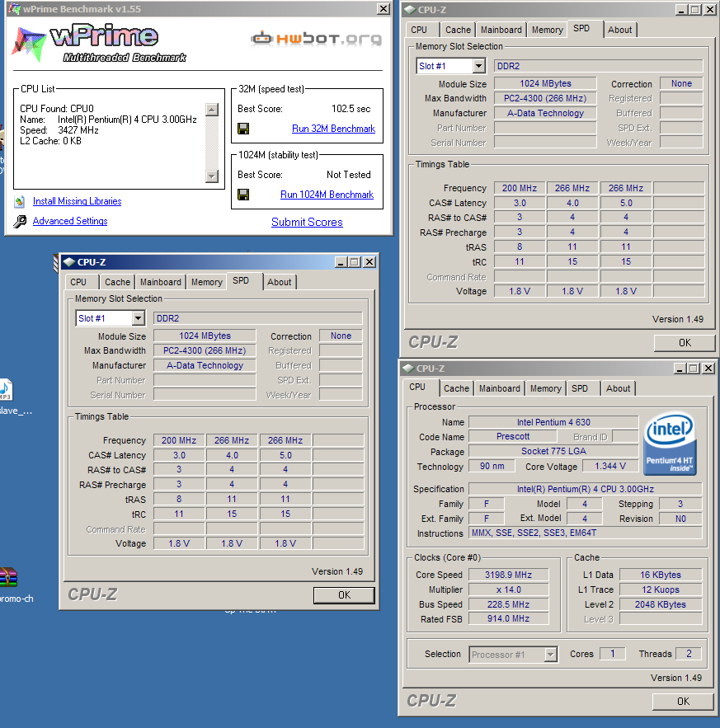The width and height of the screenshot is (720, 728).
Task: Click Module Size 1024 MBytes in top-right window
Action: (545, 83)
